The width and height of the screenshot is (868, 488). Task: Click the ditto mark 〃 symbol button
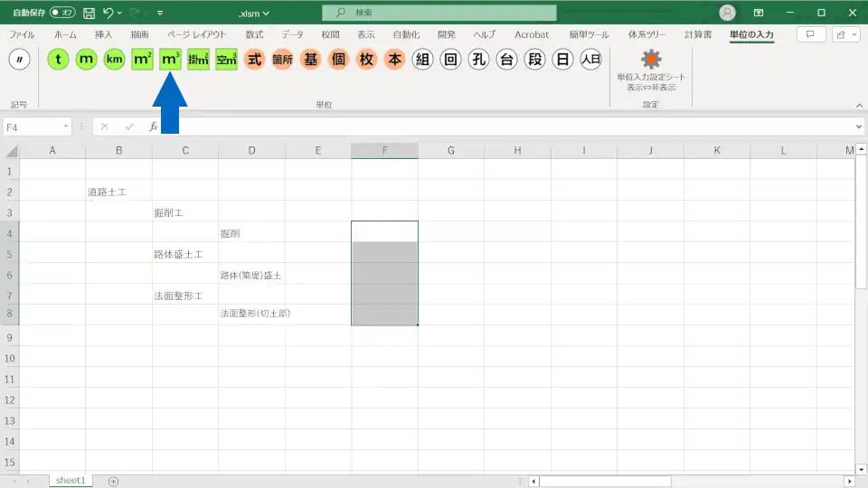click(x=19, y=60)
